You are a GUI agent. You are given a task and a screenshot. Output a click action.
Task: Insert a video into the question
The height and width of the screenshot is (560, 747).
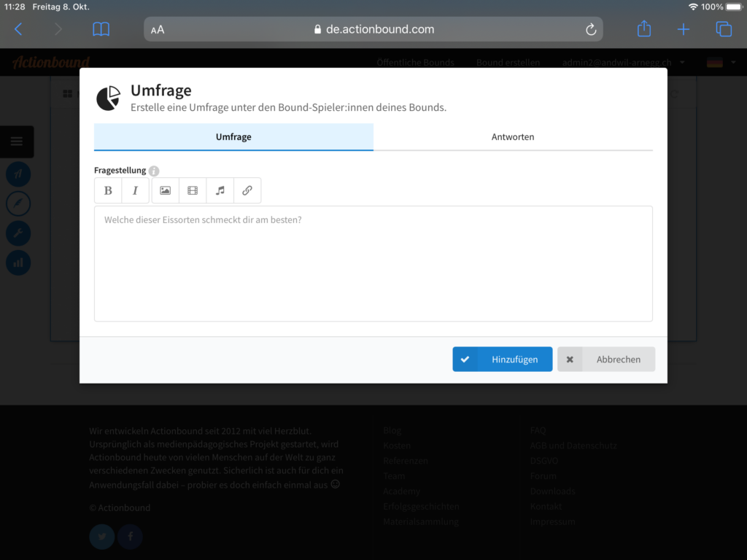tap(193, 190)
